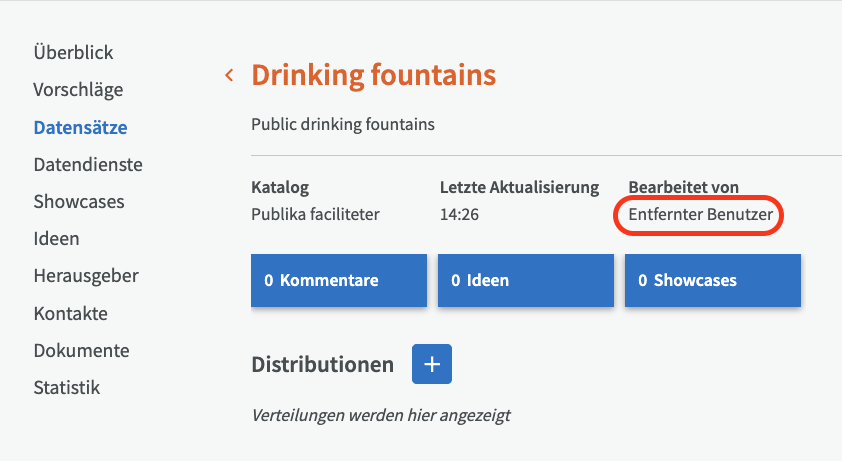Select Dokumente in the sidebar

pyautogui.click(x=81, y=350)
